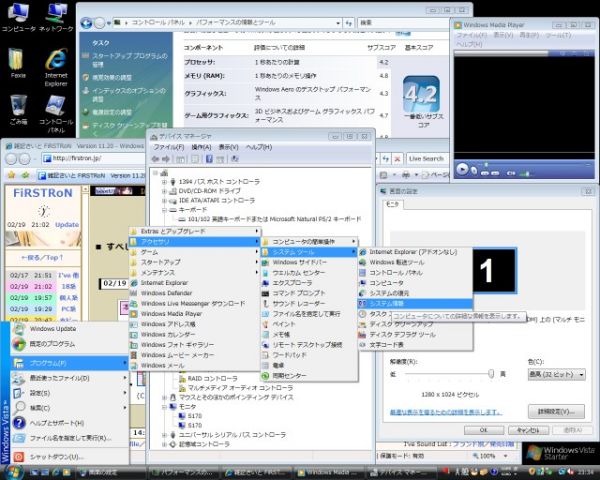This screenshot has height=480, width=600.
Task: Expand the 1394 バス ホスト コントローラ node
Action: pyautogui.click(x=164, y=182)
